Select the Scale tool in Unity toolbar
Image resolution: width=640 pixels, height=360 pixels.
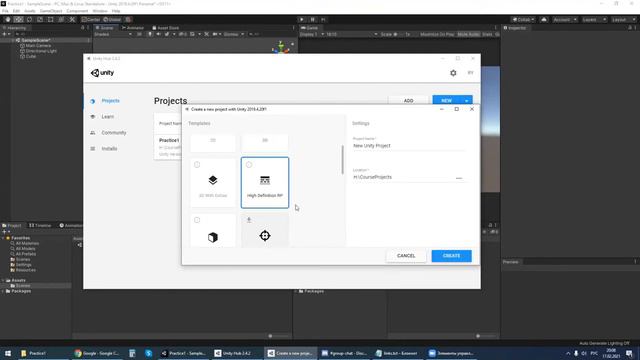pyautogui.click(x=40, y=20)
